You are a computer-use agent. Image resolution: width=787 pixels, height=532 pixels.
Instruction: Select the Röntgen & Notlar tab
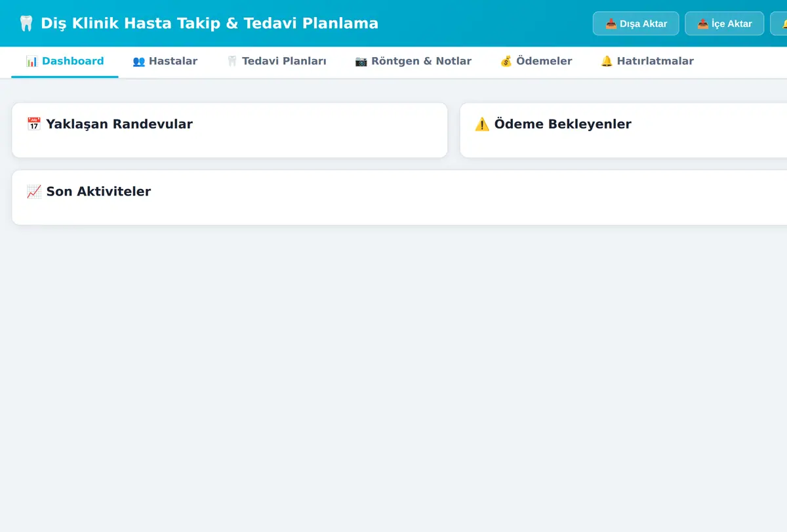coord(413,61)
